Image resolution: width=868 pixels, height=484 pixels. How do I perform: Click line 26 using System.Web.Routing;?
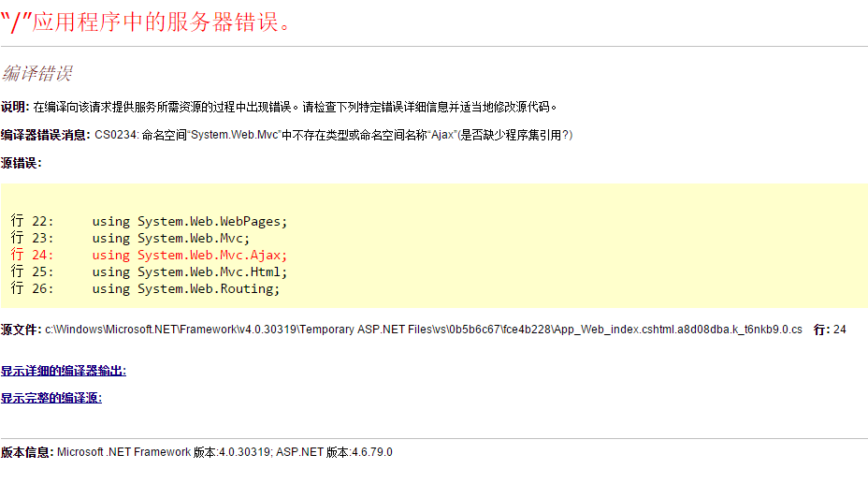click(145, 288)
